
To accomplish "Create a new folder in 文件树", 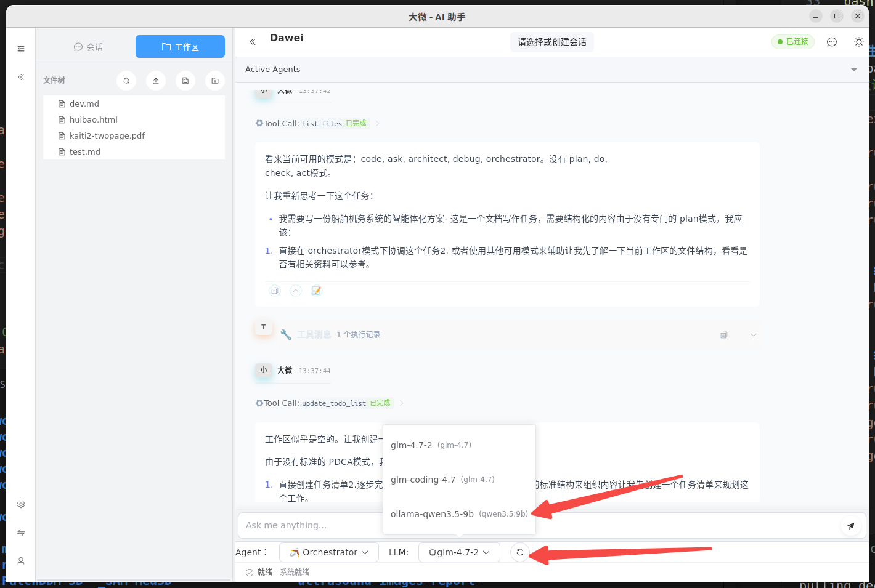I will (214, 80).
